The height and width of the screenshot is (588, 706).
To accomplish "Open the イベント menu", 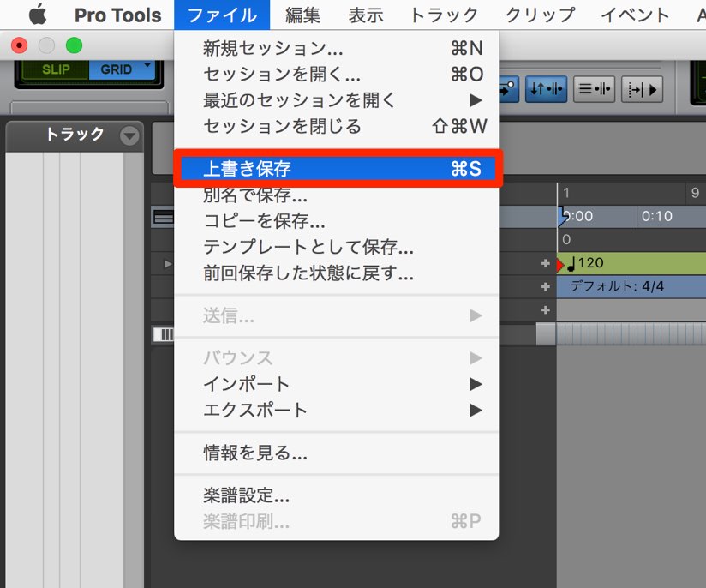I will (635, 15).
